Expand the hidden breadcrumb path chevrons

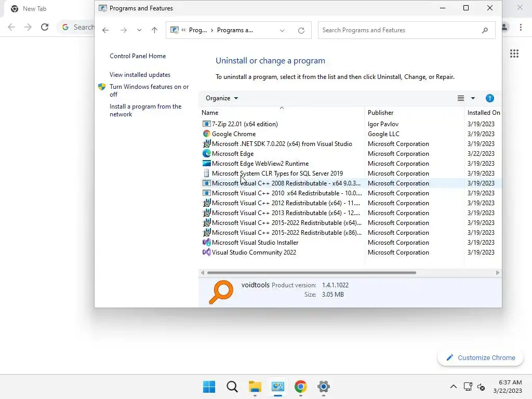click(183, 30)
